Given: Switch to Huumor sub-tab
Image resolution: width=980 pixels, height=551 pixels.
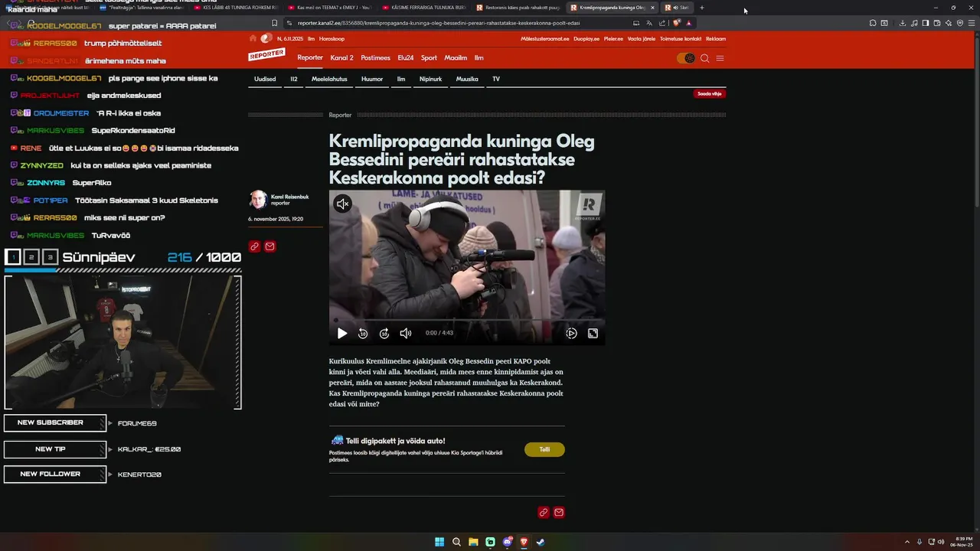Looking at the screenshot, I should tap(372, 79).
